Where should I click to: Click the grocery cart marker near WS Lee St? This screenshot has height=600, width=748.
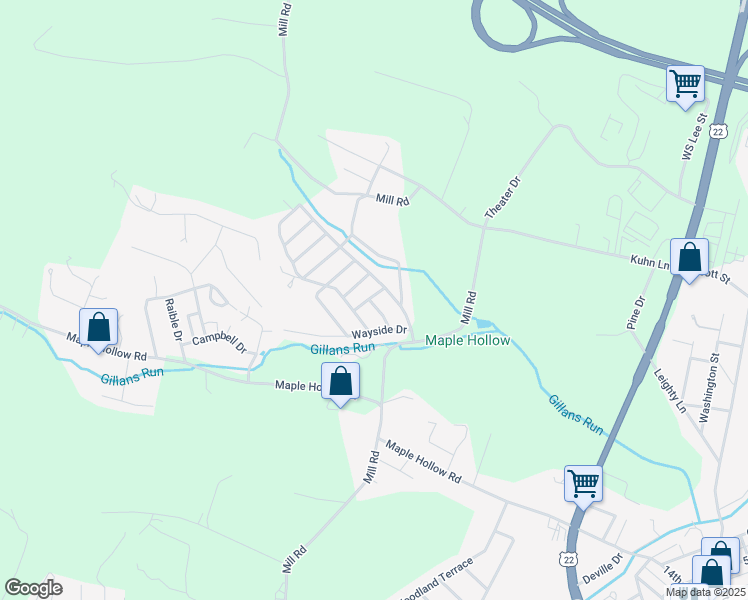[686, 86]
